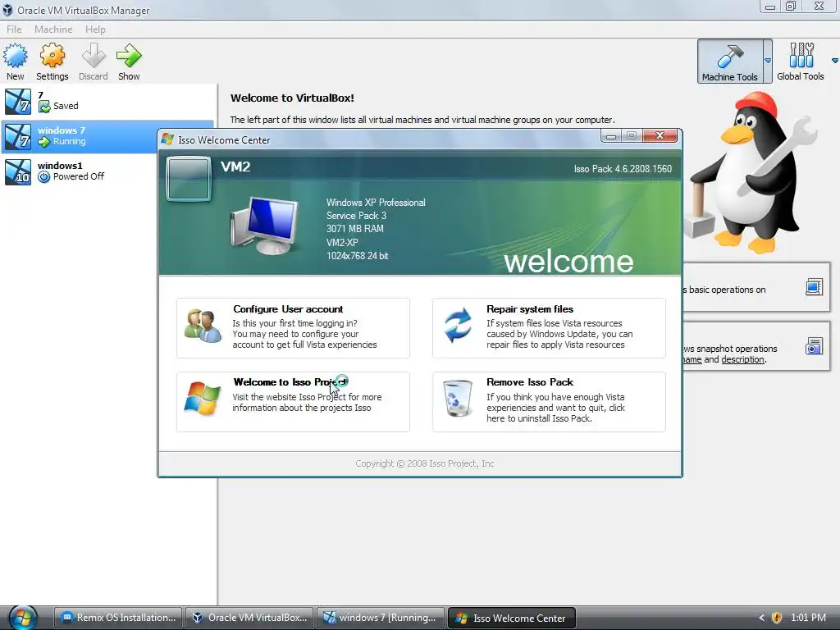The image size is (840, 630).
Task: Minimize the Isso Welcome Center window
Action: point(610,136)
